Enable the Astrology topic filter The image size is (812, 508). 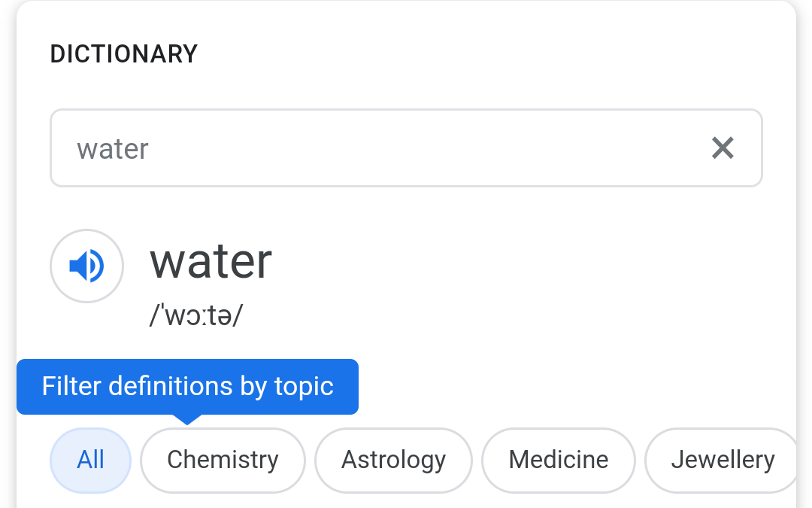[x=393, y=460]
